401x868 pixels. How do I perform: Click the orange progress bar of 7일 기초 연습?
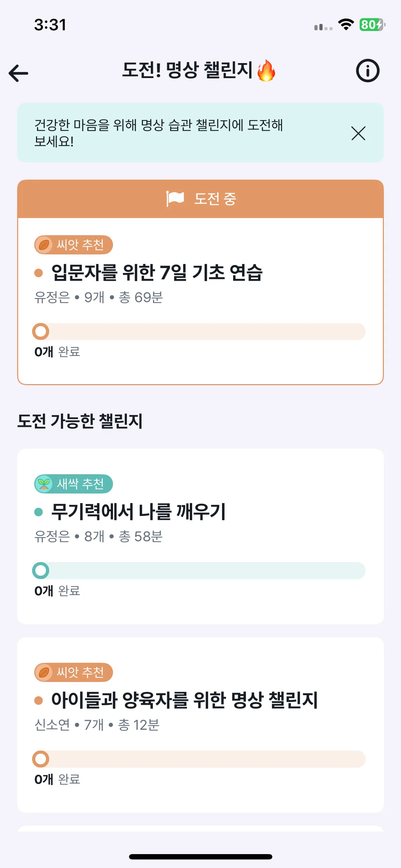(199, 331)
